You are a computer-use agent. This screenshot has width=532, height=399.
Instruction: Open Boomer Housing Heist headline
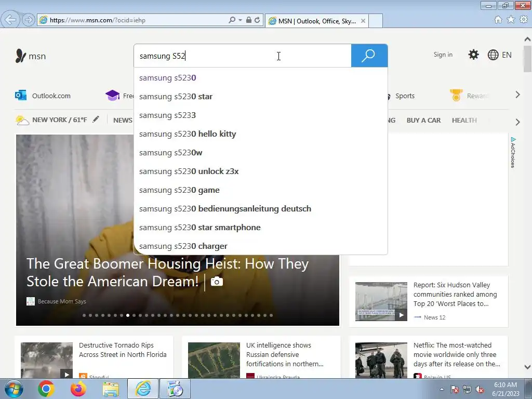coord(168,272)
